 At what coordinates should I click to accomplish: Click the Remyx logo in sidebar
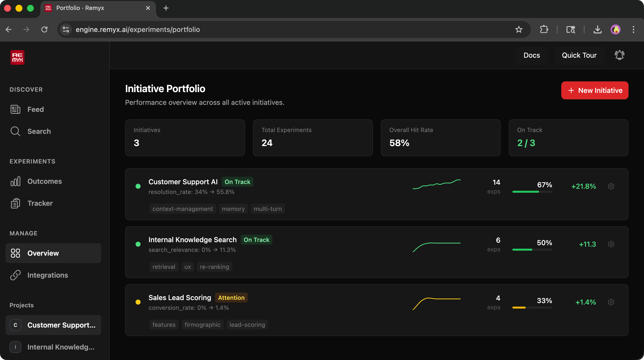[17, 57]
